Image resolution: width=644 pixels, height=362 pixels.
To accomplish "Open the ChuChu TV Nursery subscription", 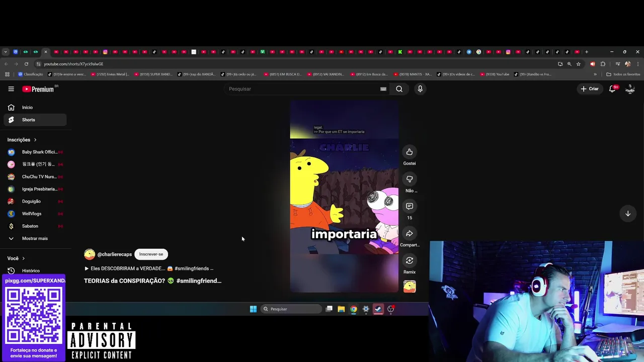I will tap(35, 176).
